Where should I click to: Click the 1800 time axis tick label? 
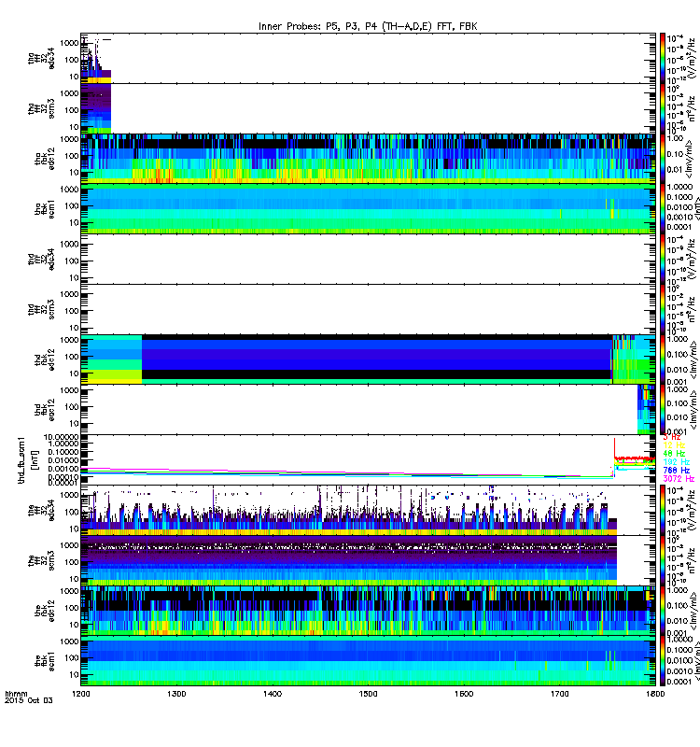click(x=655, y=694)
